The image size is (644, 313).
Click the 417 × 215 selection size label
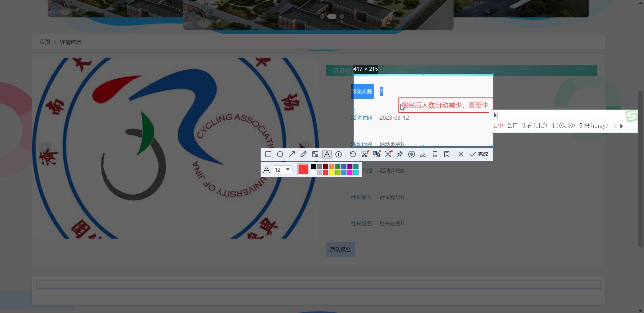(x=366, y=69)
